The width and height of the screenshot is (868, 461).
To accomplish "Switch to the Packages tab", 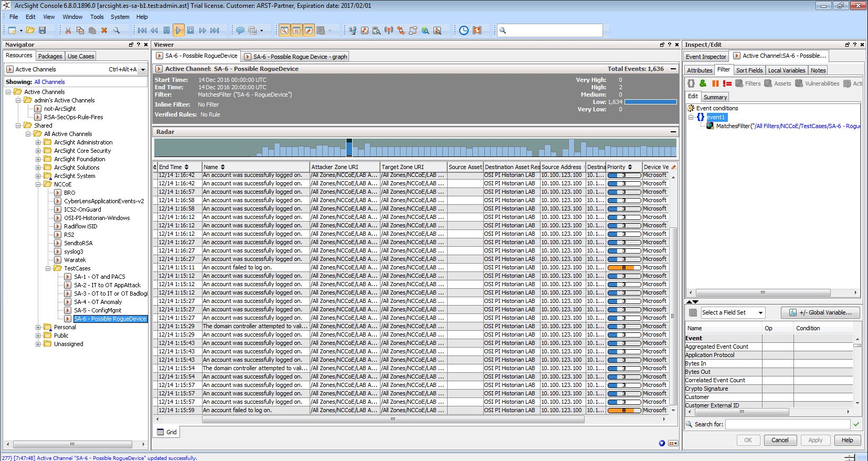I will click(50, 56).
